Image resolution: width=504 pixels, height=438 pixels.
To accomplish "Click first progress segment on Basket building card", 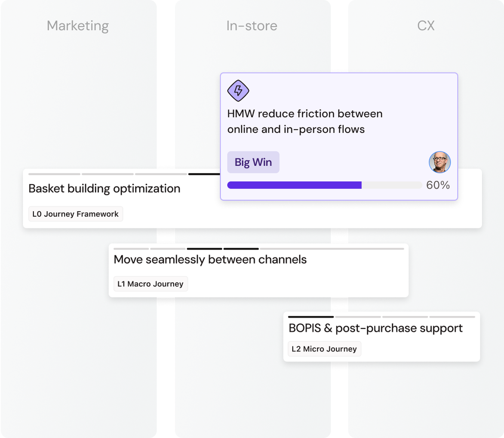I will [x=54, y=174].
